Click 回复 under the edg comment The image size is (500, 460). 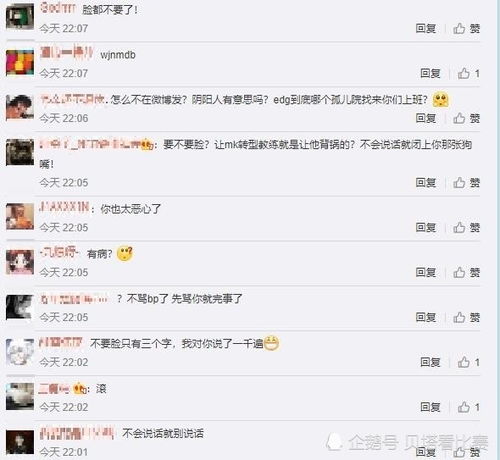pos(426,118)
